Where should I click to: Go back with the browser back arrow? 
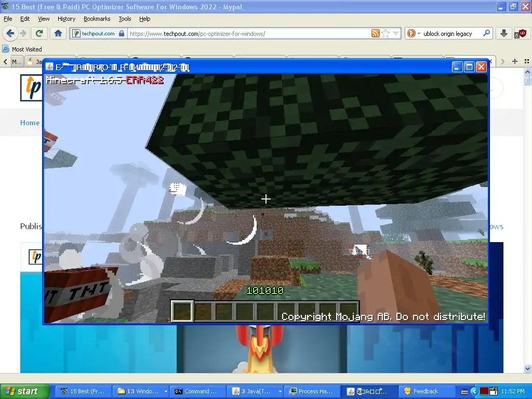pyautogui.click(x=10, y=33)
